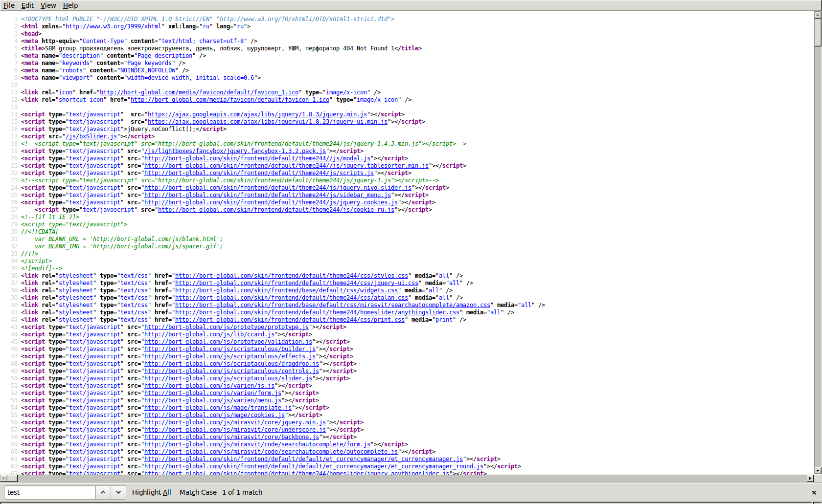Open the varien/js.js link
This screenshot has width=822, height=504.
[209, 386]
